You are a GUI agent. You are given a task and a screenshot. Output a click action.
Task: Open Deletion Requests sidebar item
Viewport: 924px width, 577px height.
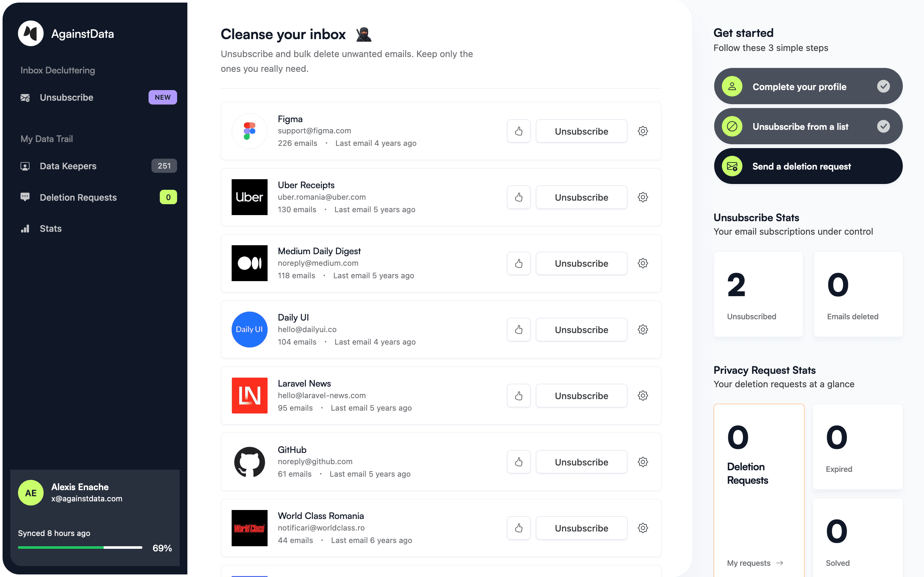click(78, 197)
